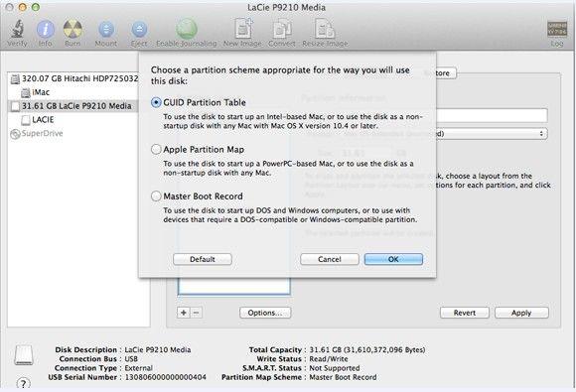Image resolution: width=576 pixels, height=392 pixels.
Task: Select Apple Partition Map radio button
Action: pyautogui.click(x=156, y=150)
